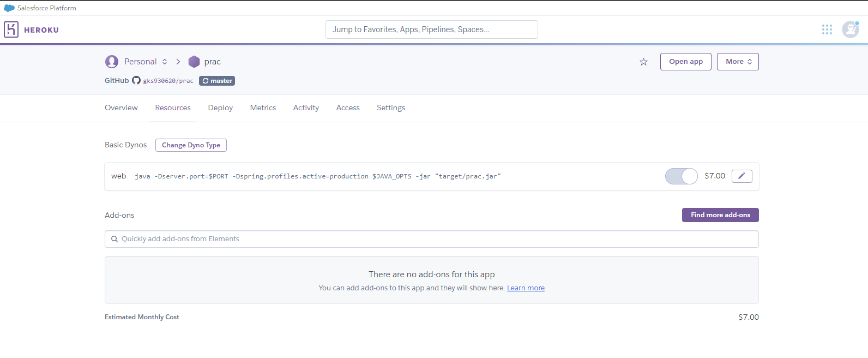The image size is (868, 358).
Task: Open the Access tab
Action: click(348, 108)
